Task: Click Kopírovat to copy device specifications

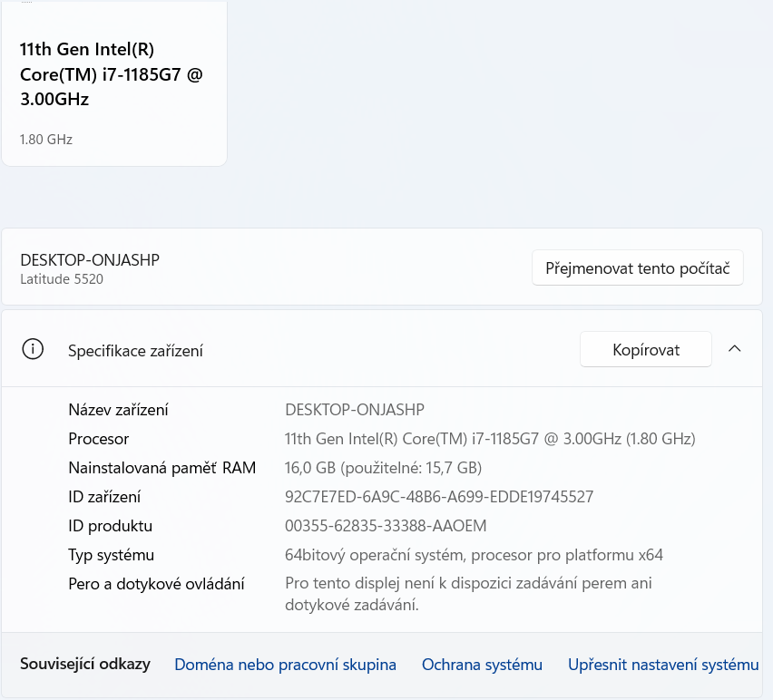Action: (645, 348)
